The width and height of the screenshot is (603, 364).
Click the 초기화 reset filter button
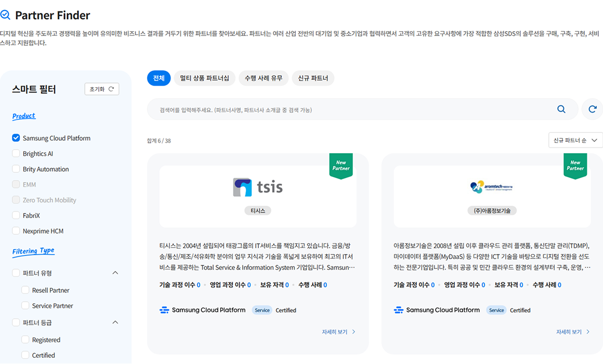pyautogui.click(x=102, y=89)
